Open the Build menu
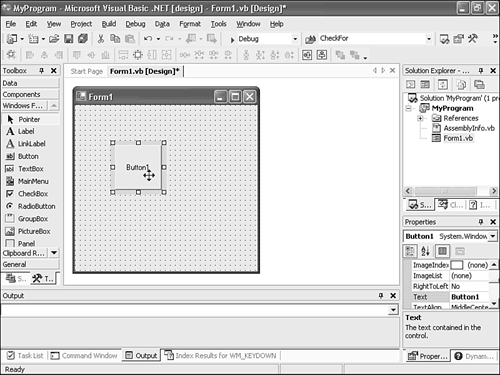The image size is (500, 375). click(109, 24)
